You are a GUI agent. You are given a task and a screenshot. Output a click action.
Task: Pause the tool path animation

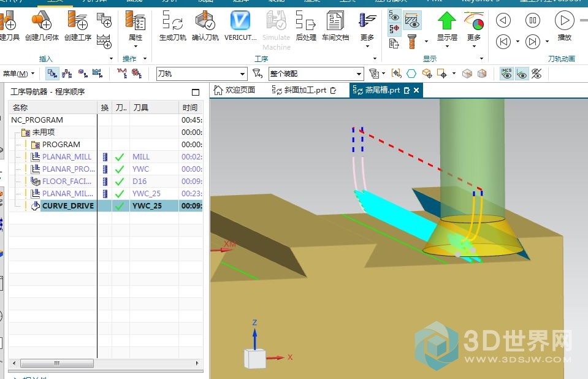pos(533,20)
